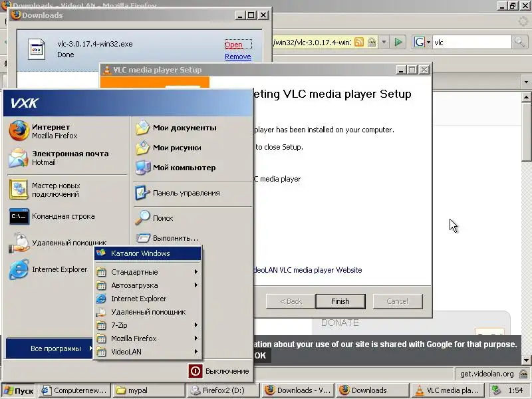532x399 pixels.
Task: Switch to mypal taskbar button
Action: (x=149, y=390)
